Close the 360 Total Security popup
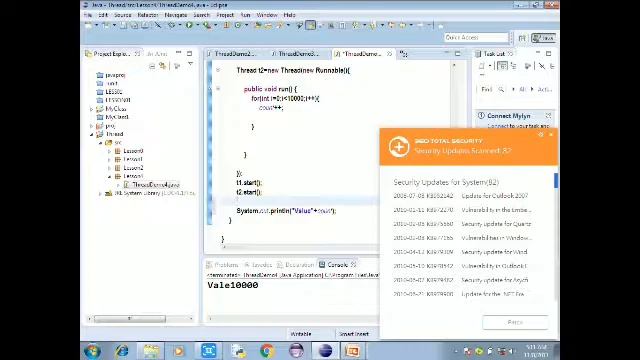Screen dimensions: 640x360 point(551,134)
